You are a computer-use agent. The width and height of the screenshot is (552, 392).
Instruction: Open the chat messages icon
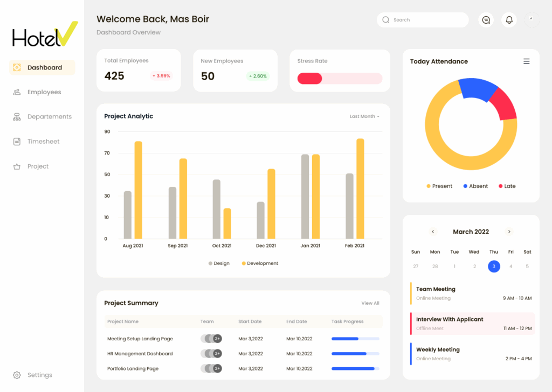point(486,20)
